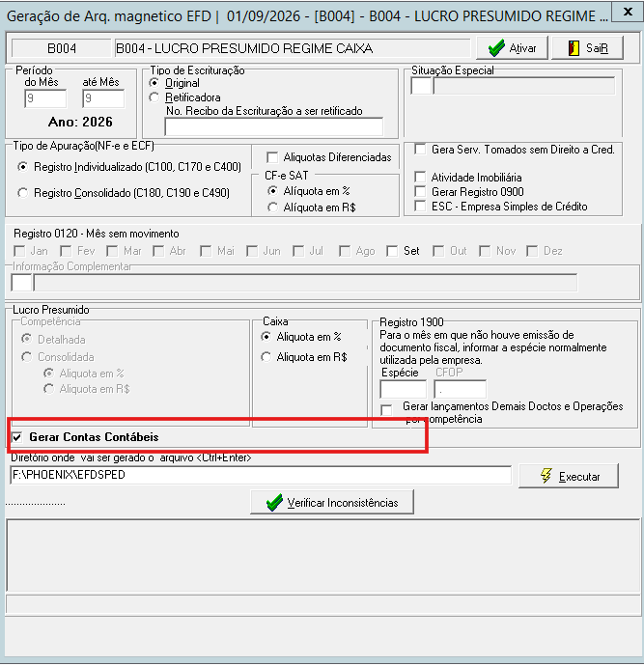The image size is (644, 665).
Task: Tick the Set month without movement checkbox
Action: tap(392, 251)
